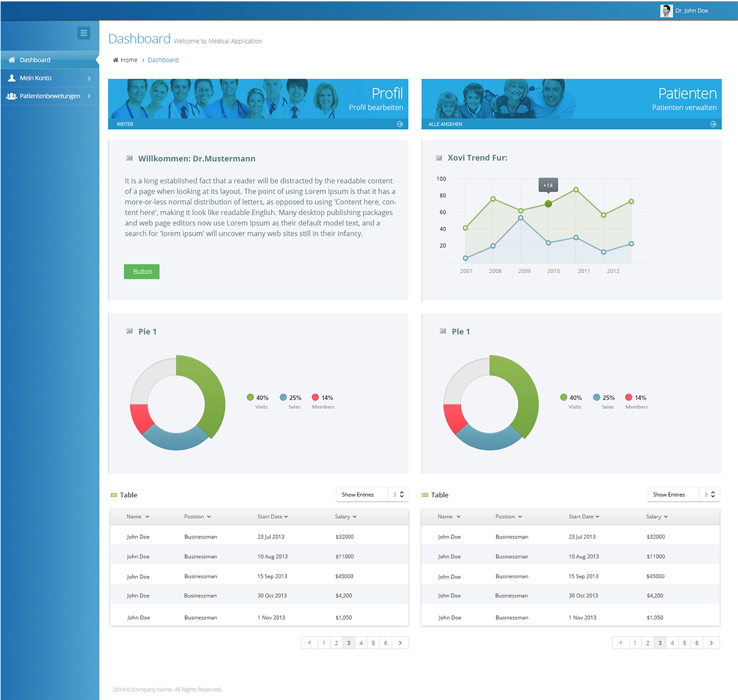Sort the right table by Start Date

click(583, 516)
